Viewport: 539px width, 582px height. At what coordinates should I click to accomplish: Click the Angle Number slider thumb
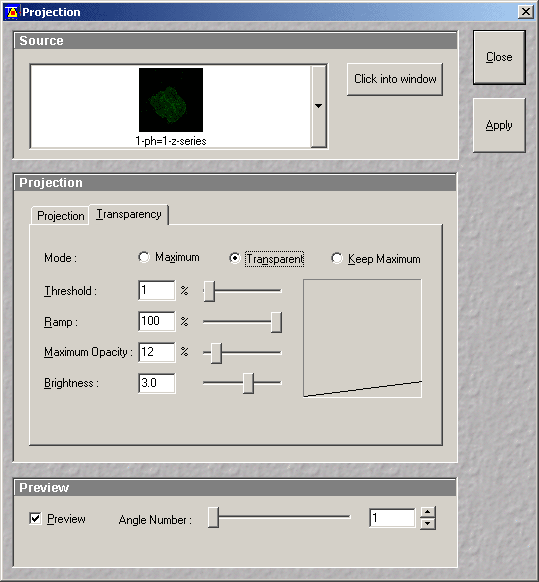pos(213,517)
